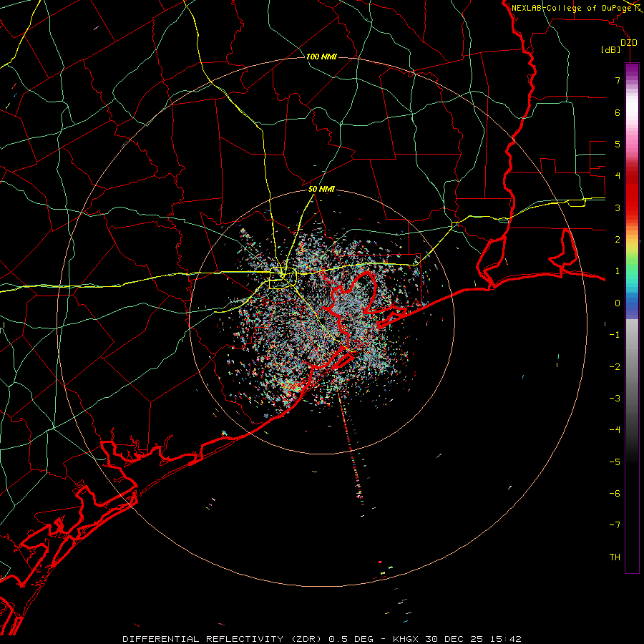Click the 3 value on color scale
This screenshot has height=644, width=644.
pos(618,208)
